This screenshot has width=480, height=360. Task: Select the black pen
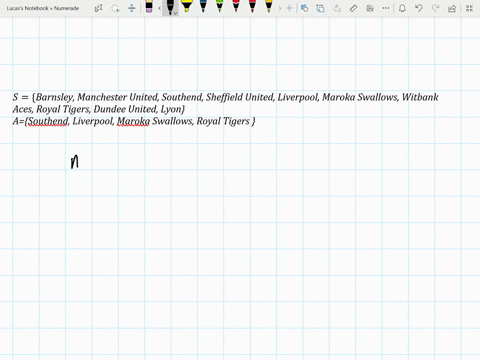coord(170,7)
